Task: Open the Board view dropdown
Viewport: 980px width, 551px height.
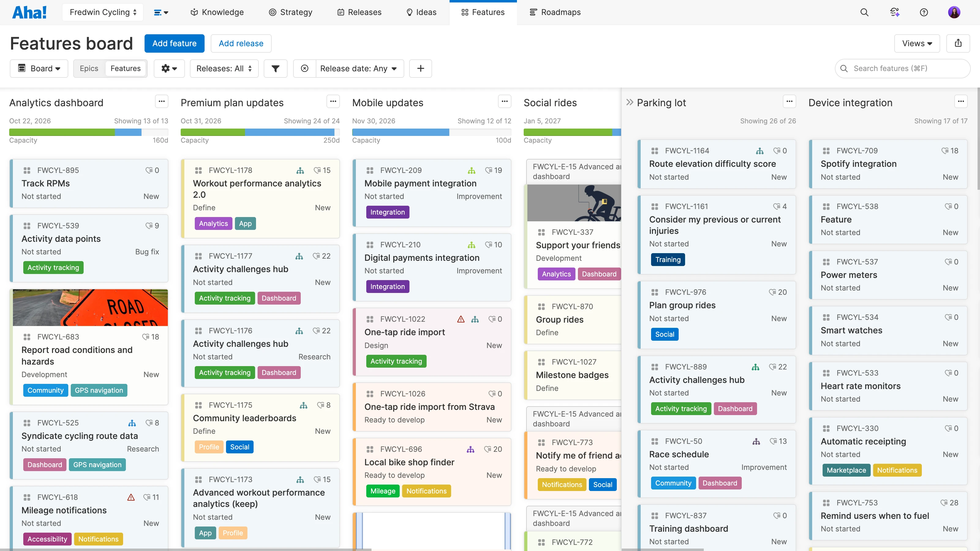Action: click(39, 69)
